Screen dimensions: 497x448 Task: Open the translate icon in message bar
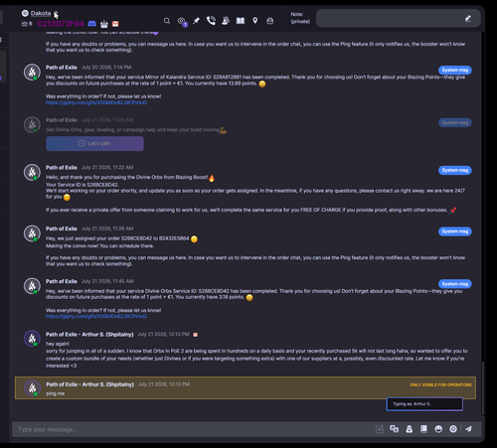point(394,429)
